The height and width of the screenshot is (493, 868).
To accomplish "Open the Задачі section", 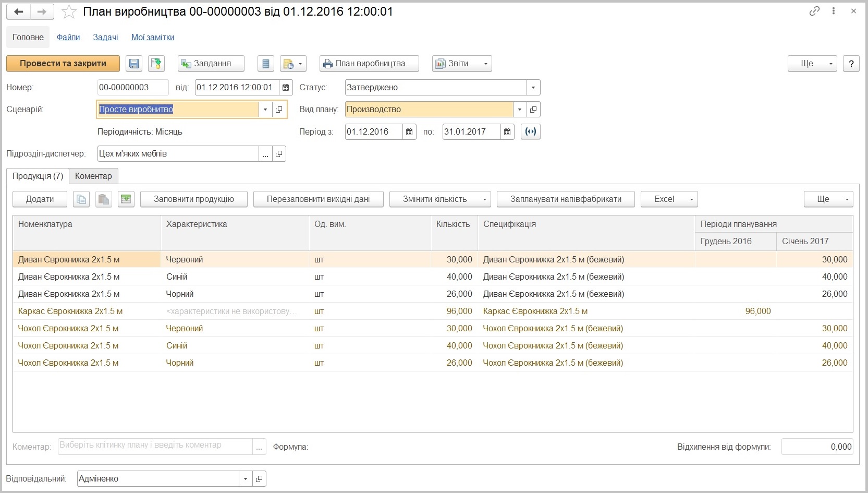I will (105, 38).
